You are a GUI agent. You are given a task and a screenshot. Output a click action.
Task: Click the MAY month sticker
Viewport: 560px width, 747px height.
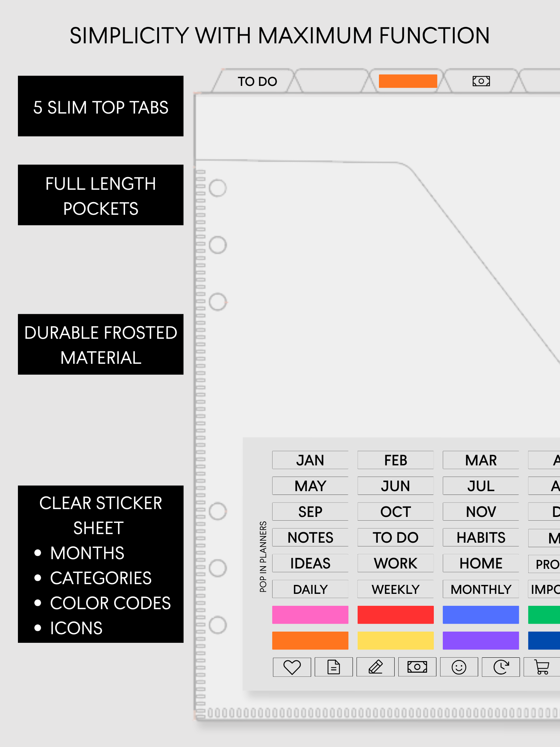coord(310,486)
